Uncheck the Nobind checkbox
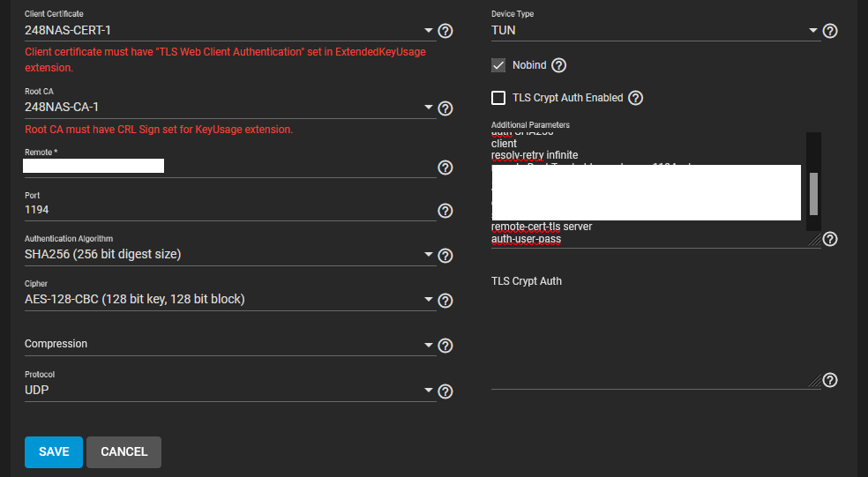 [499, 65]
